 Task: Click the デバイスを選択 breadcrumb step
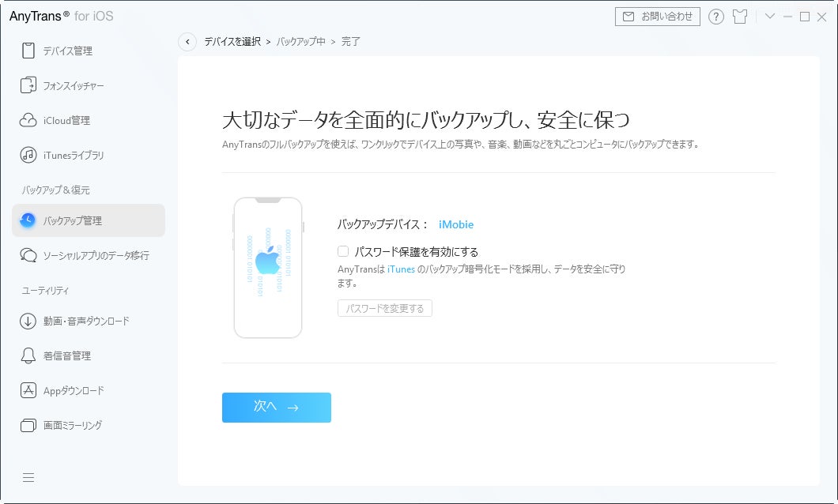[x=232, y=42]
